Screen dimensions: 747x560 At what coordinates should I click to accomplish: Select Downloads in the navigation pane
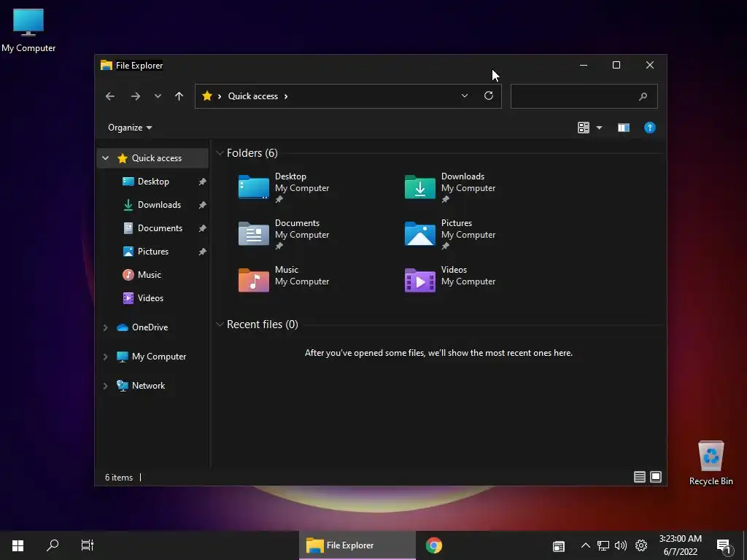(159, 205)
